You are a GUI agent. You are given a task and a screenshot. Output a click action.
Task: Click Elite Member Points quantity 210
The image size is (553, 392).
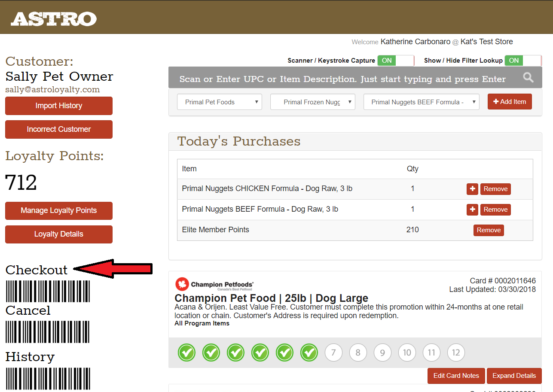(412, 230)
